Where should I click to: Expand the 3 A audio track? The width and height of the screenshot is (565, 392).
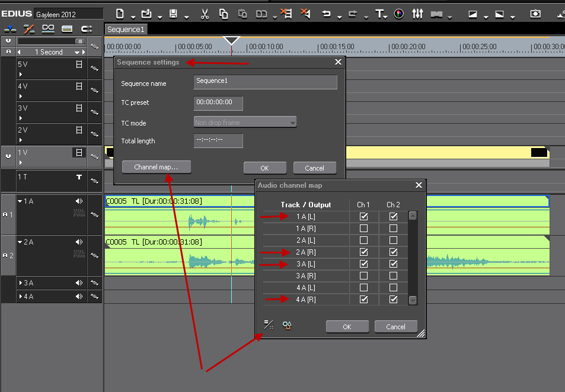[x=21, y=283]
